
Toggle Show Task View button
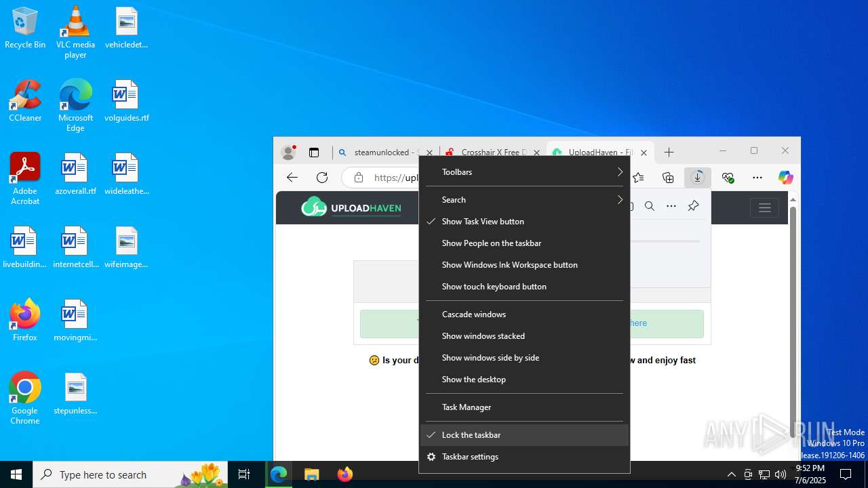(524, 222)
